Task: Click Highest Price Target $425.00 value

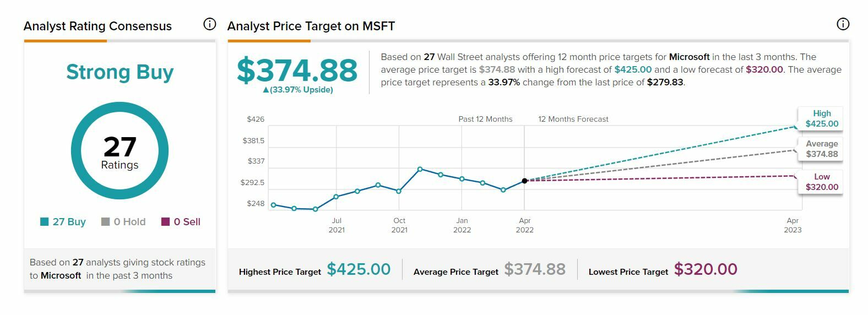Action: coord(359,269)
